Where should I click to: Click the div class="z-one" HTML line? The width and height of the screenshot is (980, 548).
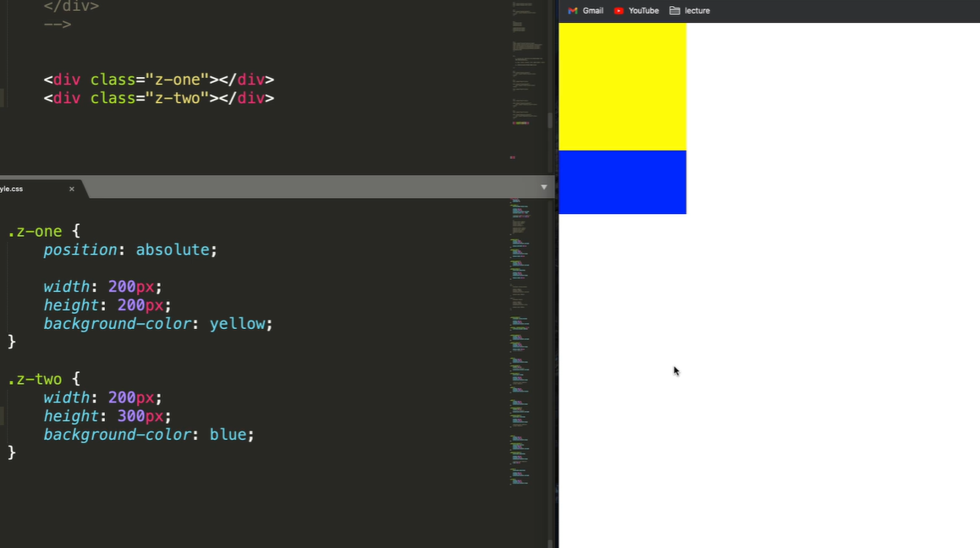coord(159,79)
